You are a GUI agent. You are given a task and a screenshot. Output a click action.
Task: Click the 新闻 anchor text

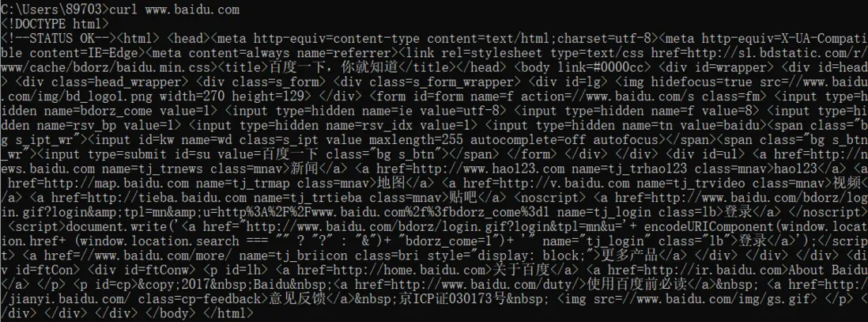(x=305, y=168)
